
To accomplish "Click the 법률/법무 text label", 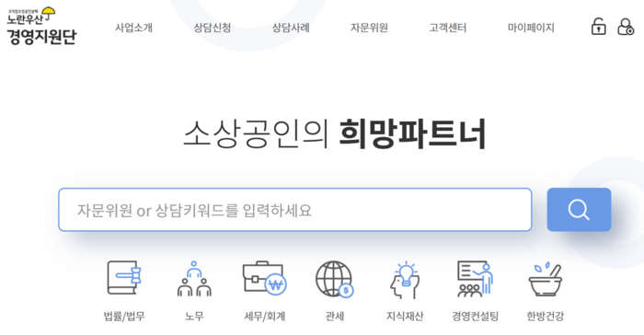I will tap(124, 316).
